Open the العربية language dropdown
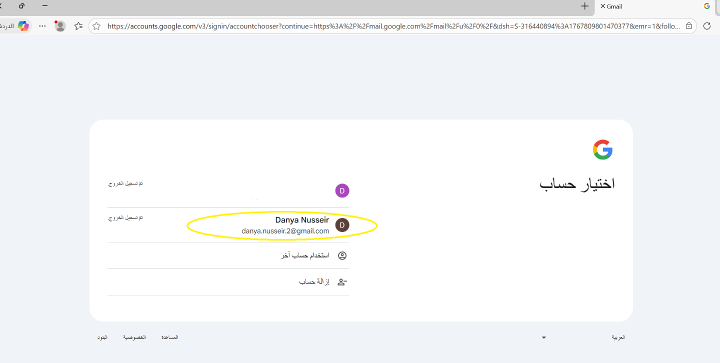Screen dimensions: 720x363 (x=584, y=337)
